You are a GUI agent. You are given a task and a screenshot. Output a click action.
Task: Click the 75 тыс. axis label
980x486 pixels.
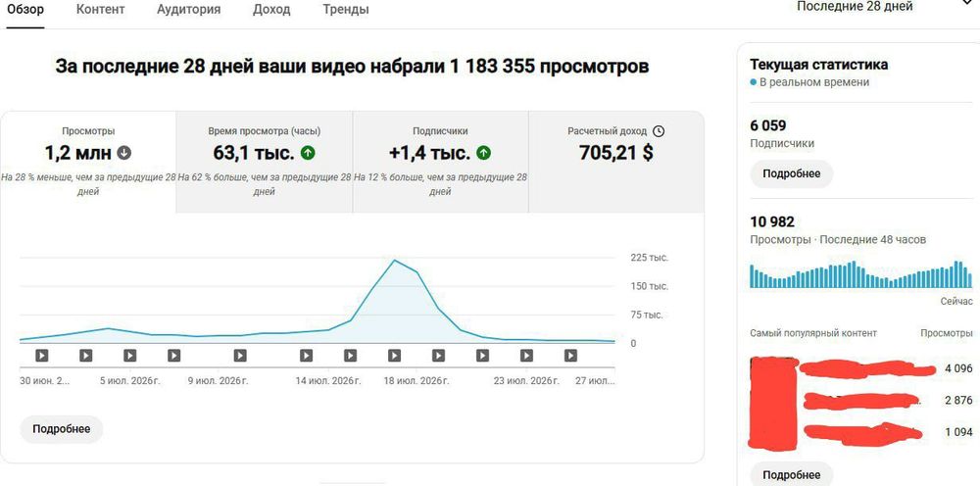646,315
